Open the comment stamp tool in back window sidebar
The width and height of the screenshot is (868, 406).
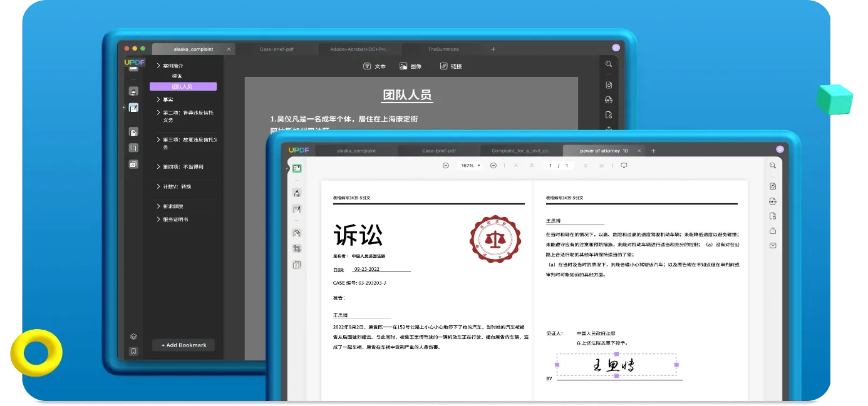[133, 91]
